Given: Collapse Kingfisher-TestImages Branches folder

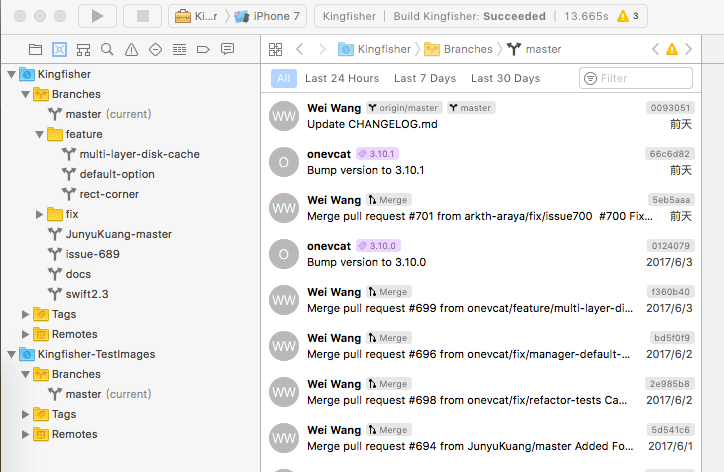Looking at the screenshot, I should (26, 375).
